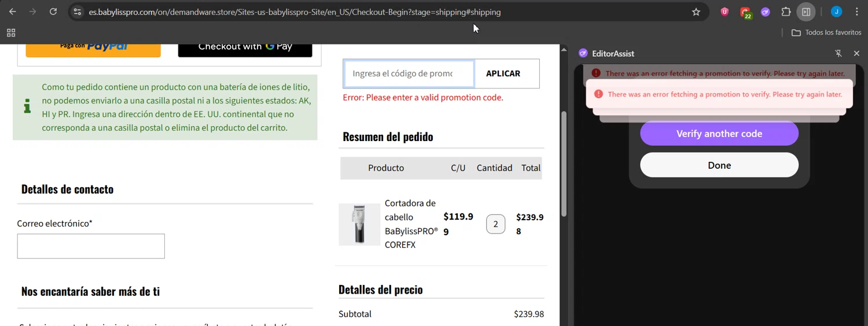Reload the current page
Screen dimensions: 868x326
53,12
